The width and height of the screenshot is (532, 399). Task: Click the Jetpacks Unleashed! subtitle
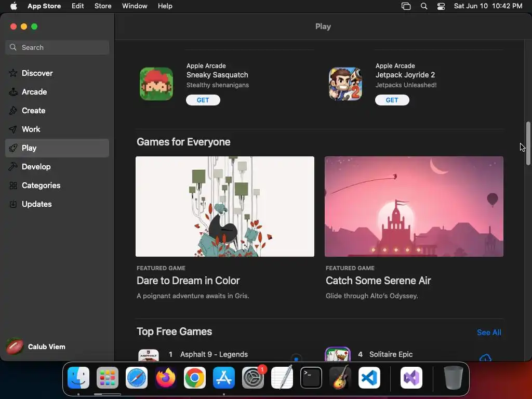pyautogui.click(x=406, y=85)
